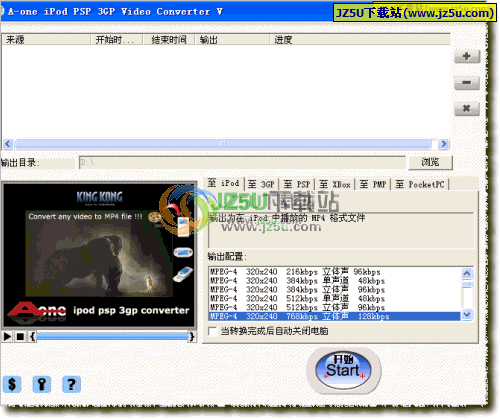The height and width of the screenshot is (419, 500).
Task: Click the 输出 column header
Action: 232,40
